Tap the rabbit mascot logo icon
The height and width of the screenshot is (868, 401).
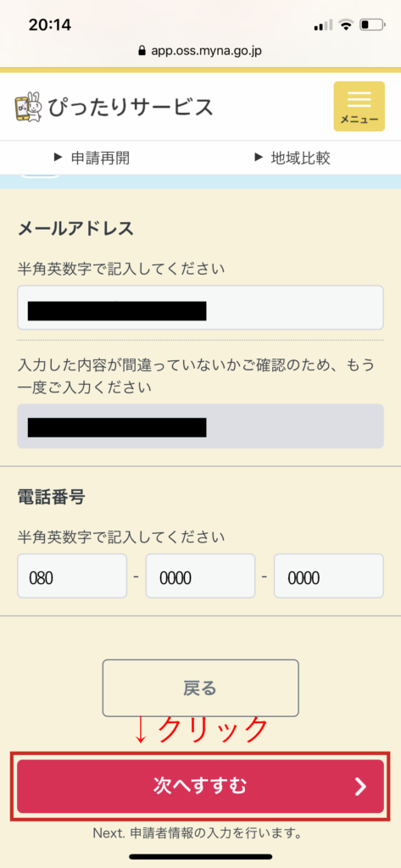pyautogui.click(x=28, y=107)
